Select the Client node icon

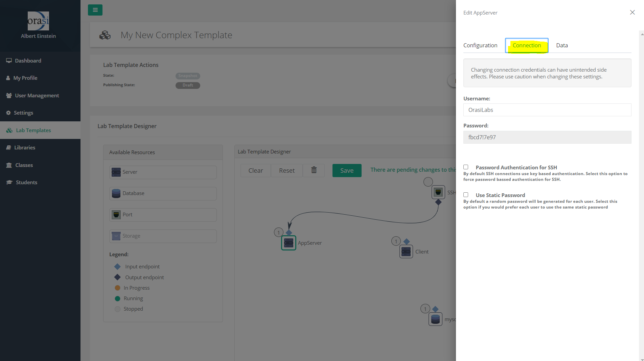point(406,251)
